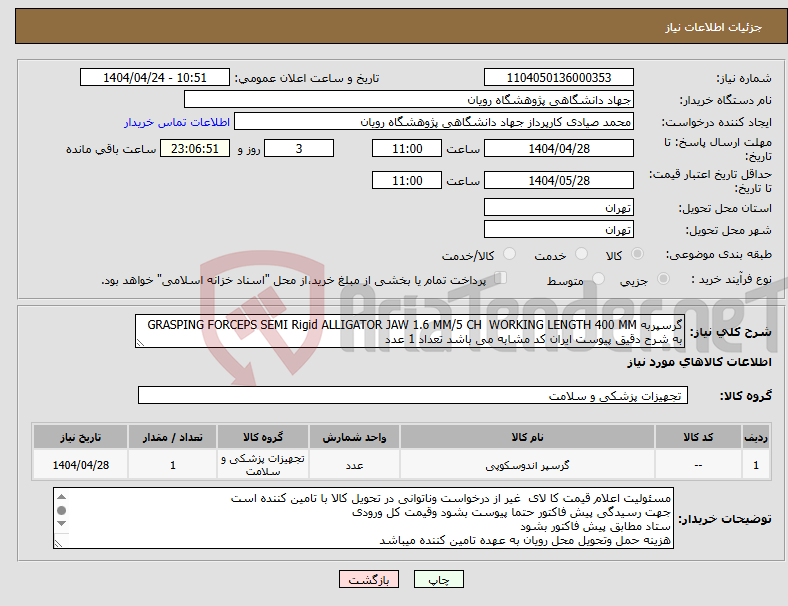Click the page header جزئیات اطلاعات نیاز
The width and height of the screenshot is (788, 606).
pyautogui.click(x=714, y=27)
